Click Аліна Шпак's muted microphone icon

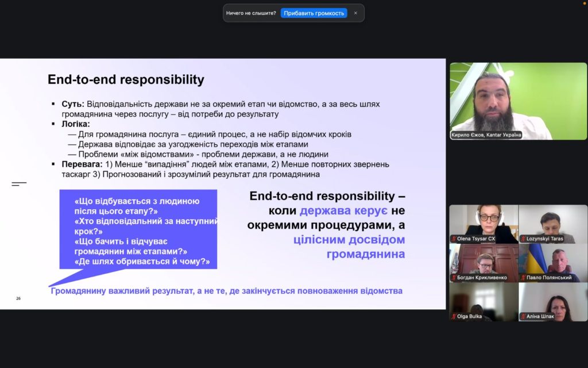[x=523, y=316]
